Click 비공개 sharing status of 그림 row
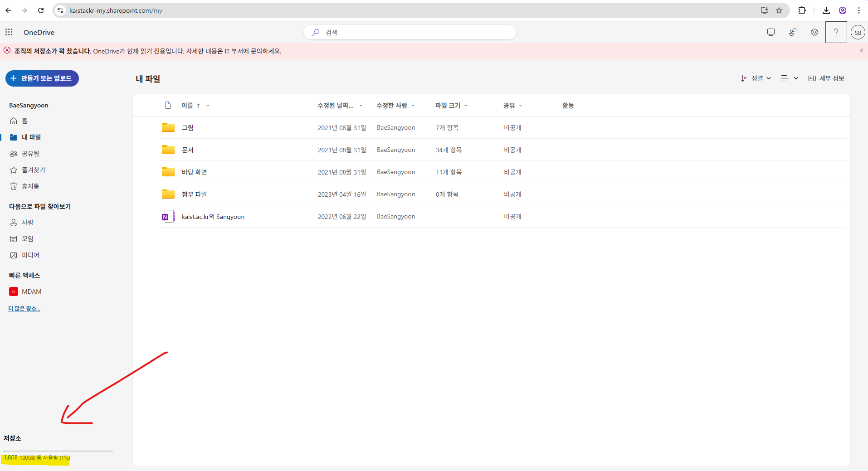This screenshot has height=471, width=868. click(512, 128)
